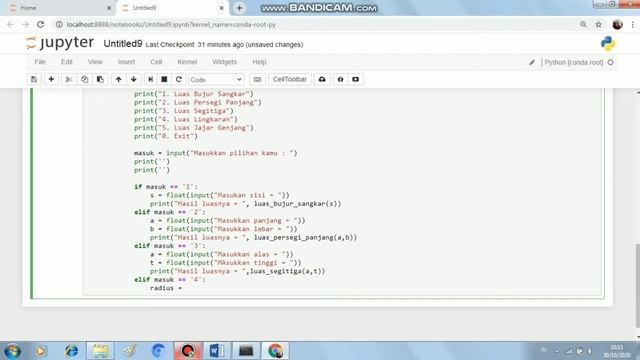Close the Untitled9 browser tab

point(222,8)
